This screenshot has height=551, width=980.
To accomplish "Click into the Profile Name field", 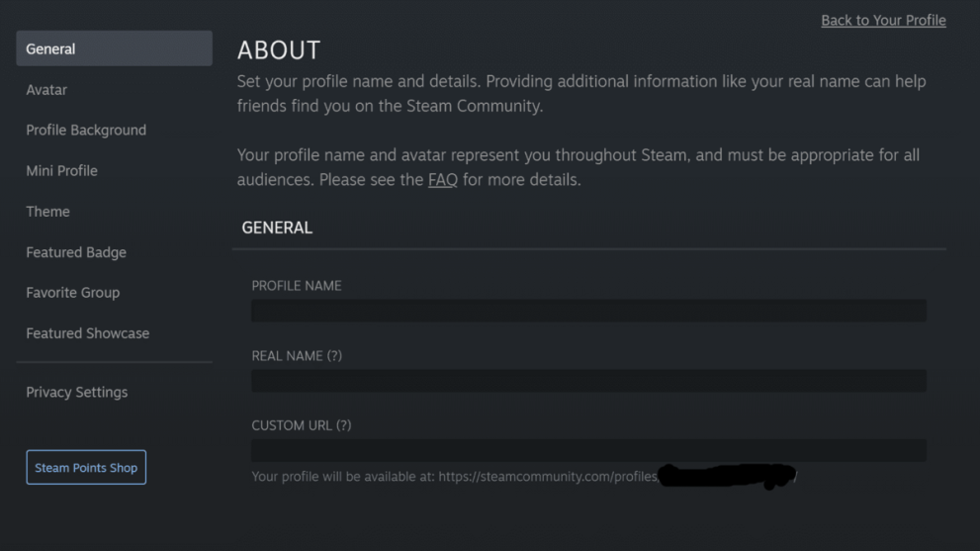I will [x=588, y=311].
